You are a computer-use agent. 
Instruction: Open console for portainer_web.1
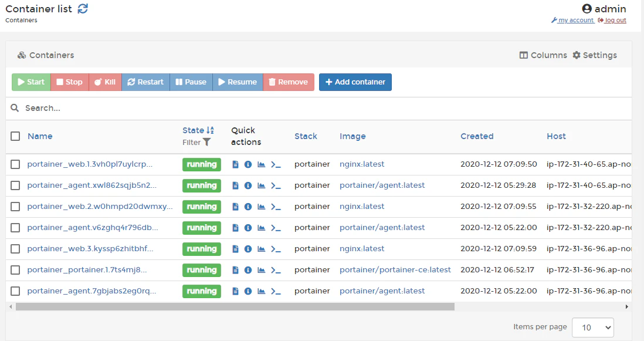276,165
